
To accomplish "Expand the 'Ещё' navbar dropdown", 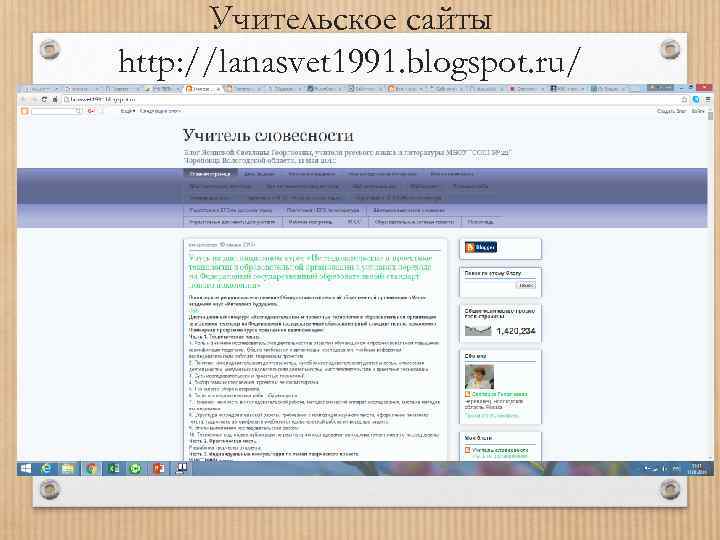I will [x=128, y=111].
